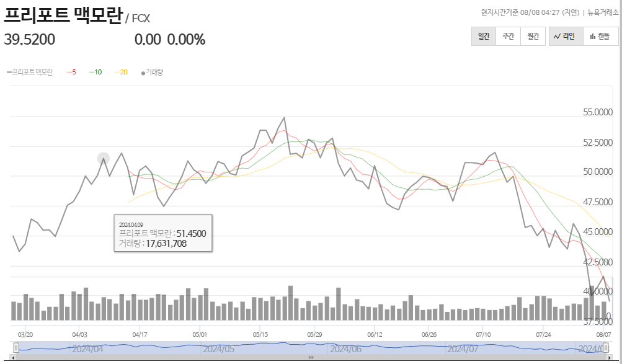Image resolution: width=622 pixels, height=364 pixels.
Task: Click the 2024/06 label in range navigator
Action: coord(345,349)
